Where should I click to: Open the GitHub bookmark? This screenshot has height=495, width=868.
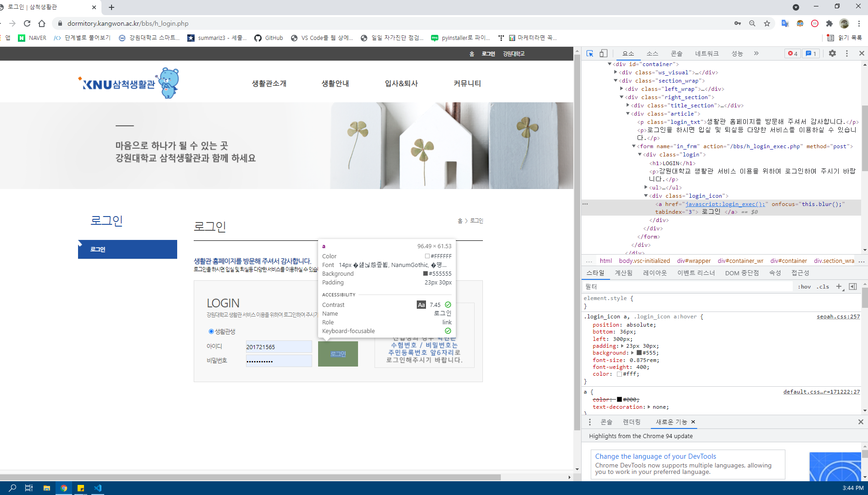pos(269,38)
